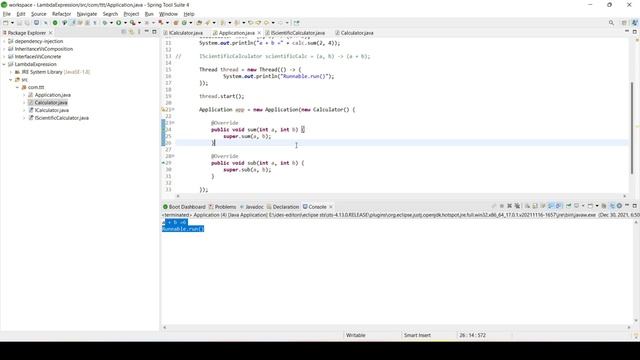Click the Console settings gear icon
640x360 pixels.
(x=619, y=206)
